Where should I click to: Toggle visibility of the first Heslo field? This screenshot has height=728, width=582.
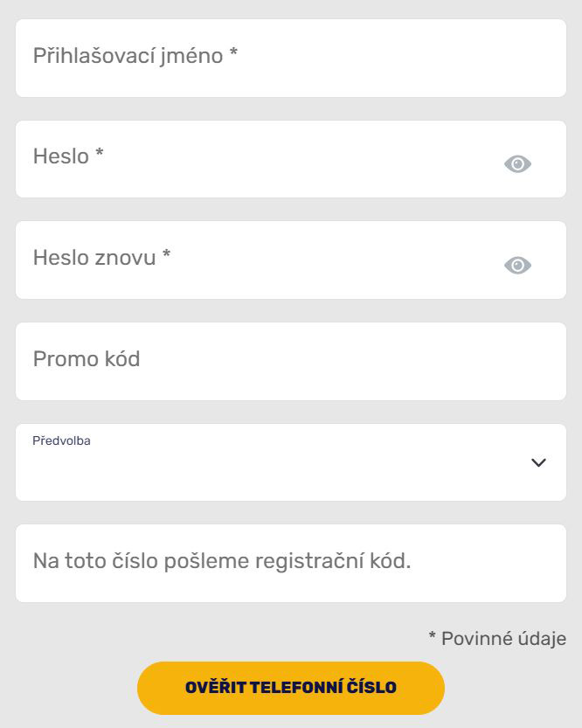(x=517, y=163)
